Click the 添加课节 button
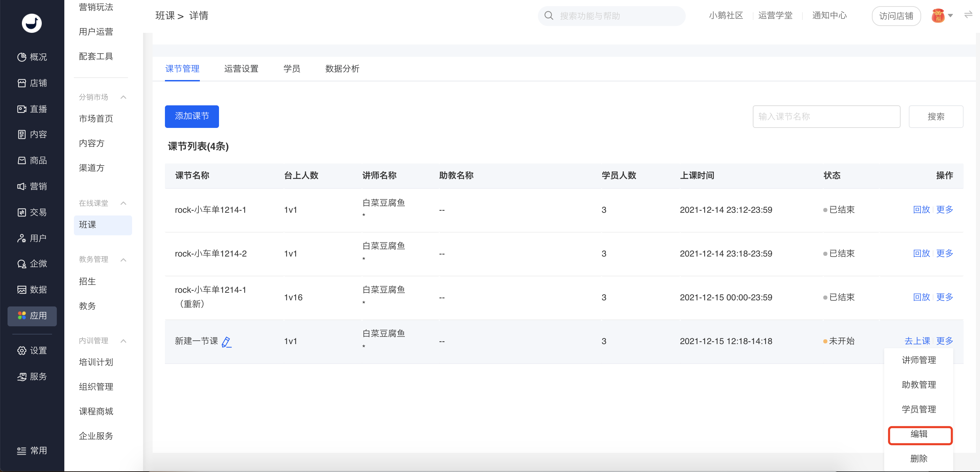Viewport: 980px width, 472px height. click(x=192, y=116)
